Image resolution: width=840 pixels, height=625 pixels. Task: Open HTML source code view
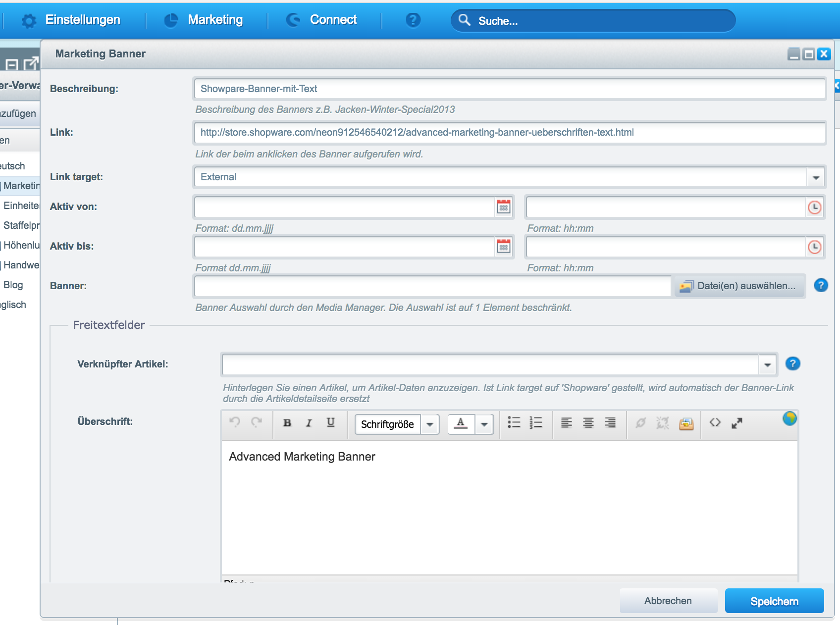pos(715,422)
